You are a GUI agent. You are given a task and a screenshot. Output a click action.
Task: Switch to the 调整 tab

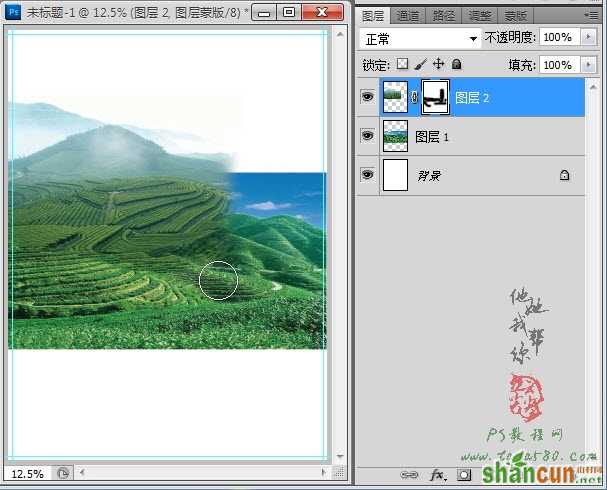click(480, 16)
